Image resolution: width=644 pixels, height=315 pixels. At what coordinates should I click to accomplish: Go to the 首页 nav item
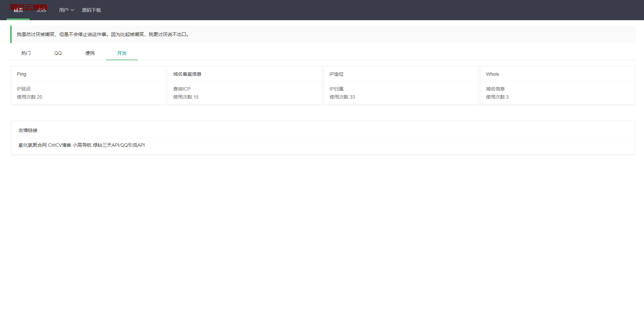tap(18, 10)
